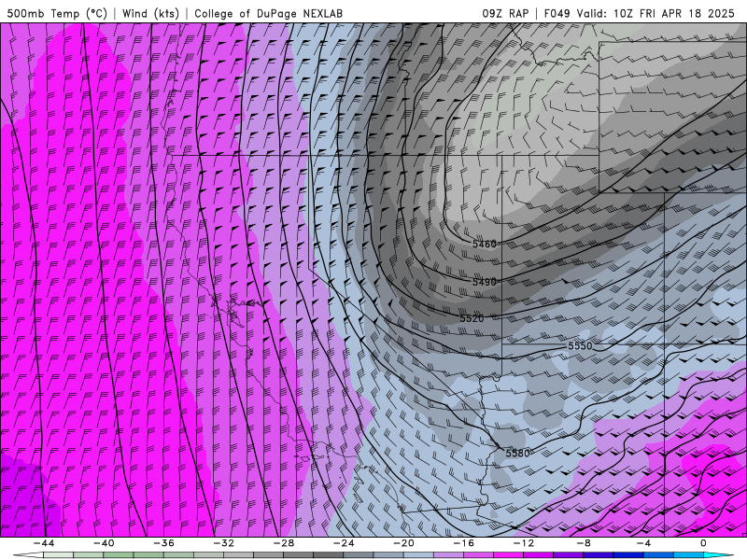This screenshot has height=560, width=747.
Task: Select the 5520 height contour label
Action: pyautogui.click(x=472, y=318)
